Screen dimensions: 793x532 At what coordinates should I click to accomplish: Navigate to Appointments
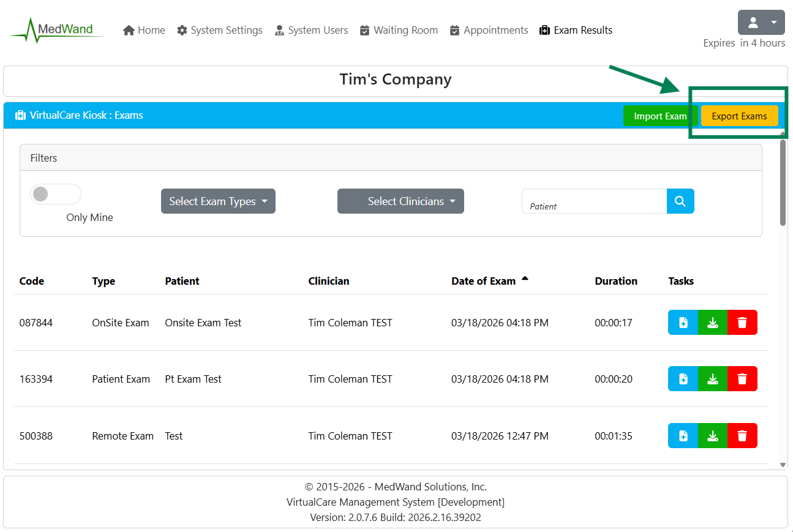point(489,30)
